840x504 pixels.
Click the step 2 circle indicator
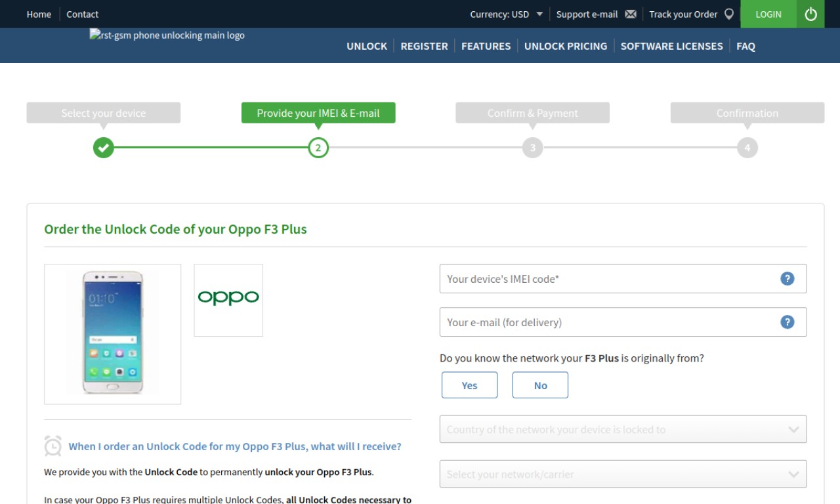(x=318, y=148)
